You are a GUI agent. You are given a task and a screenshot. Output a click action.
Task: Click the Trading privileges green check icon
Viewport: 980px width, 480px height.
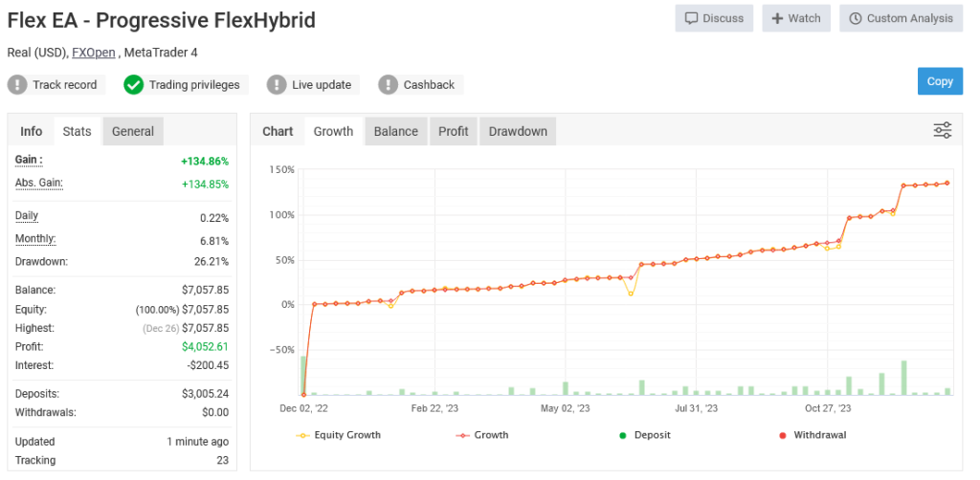coord(134,85)
